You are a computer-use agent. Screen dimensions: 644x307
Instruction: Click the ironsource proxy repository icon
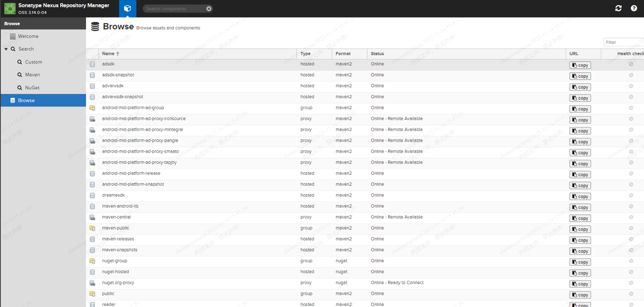92,119
